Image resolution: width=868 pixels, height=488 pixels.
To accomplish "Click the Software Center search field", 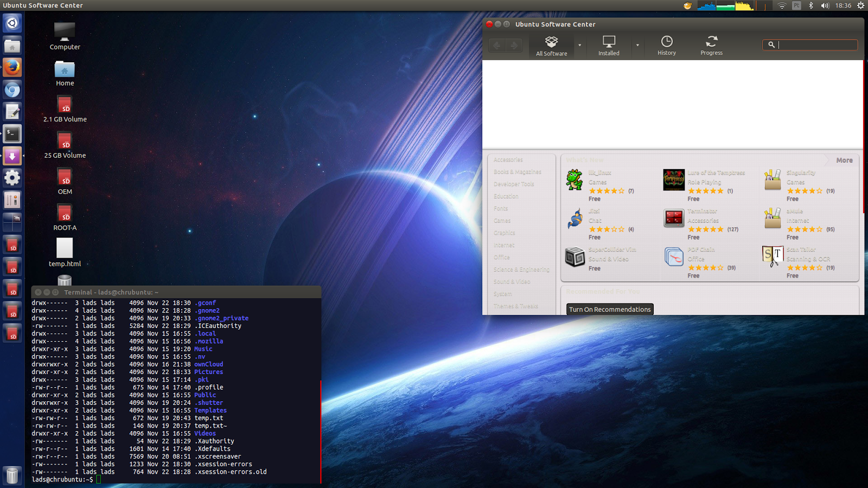I will [810, 45].
